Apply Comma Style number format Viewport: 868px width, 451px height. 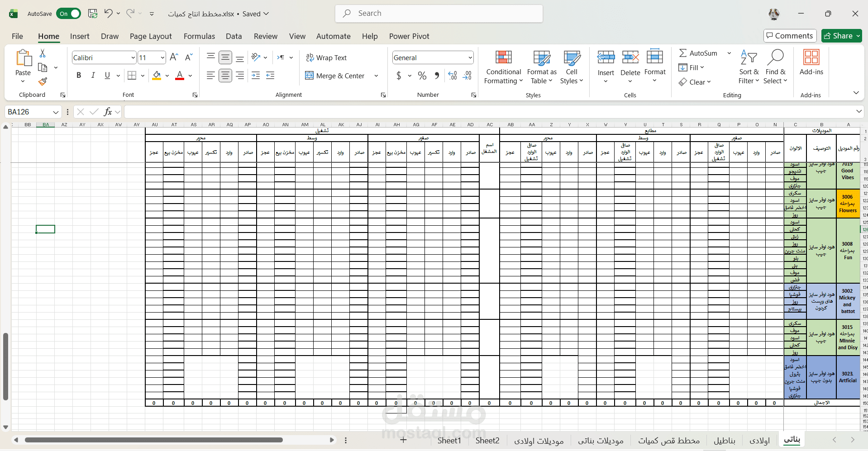437,76
